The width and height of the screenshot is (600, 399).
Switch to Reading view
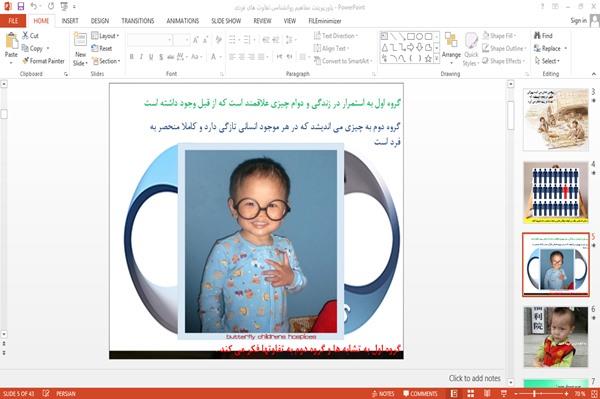click(487, 394)
